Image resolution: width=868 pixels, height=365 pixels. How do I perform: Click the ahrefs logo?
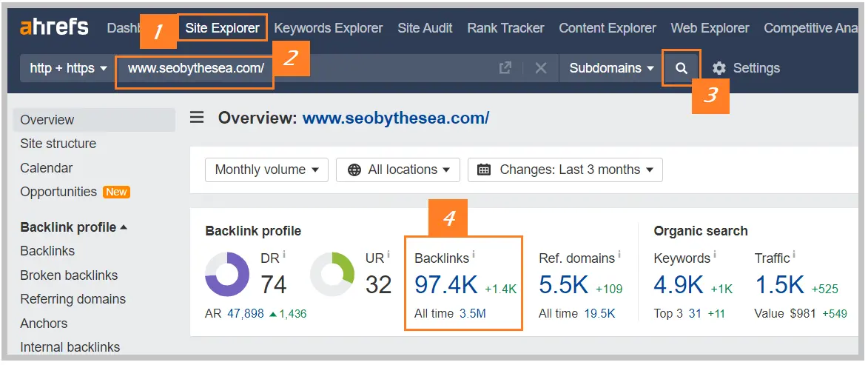point(54,27)
